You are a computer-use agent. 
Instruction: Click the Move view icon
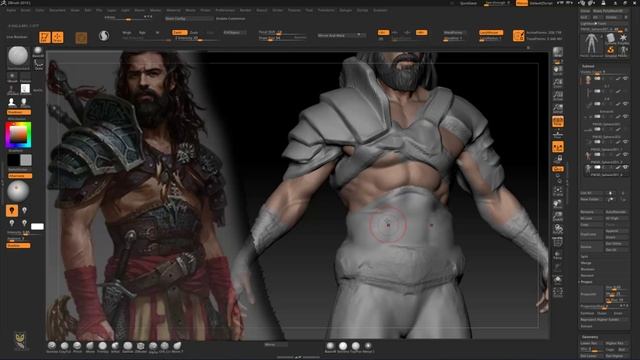coord(558,204)
